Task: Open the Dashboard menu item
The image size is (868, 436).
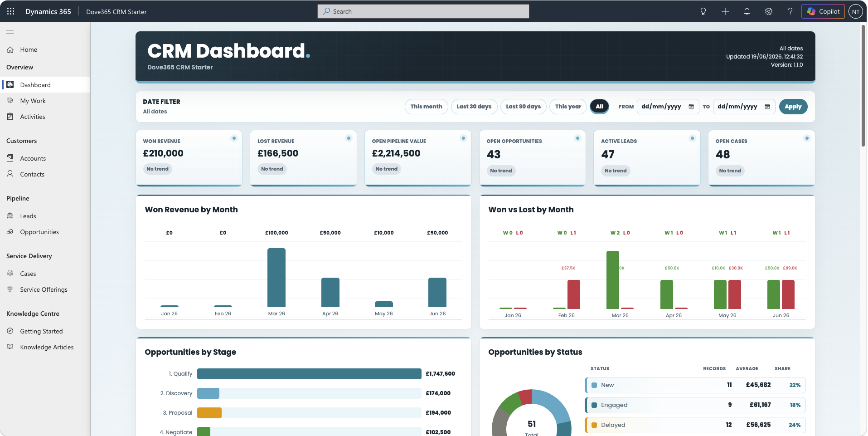Action: [x=45, y=85]
